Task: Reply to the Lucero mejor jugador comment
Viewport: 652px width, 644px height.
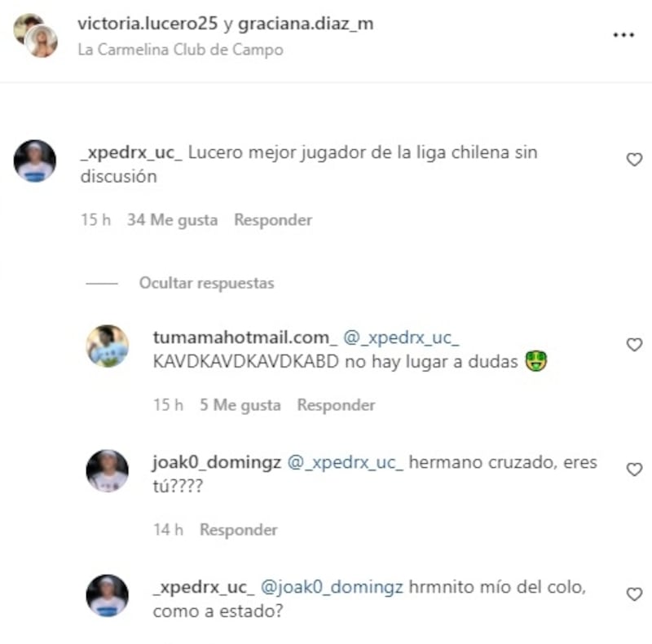Action: (273, 219)
